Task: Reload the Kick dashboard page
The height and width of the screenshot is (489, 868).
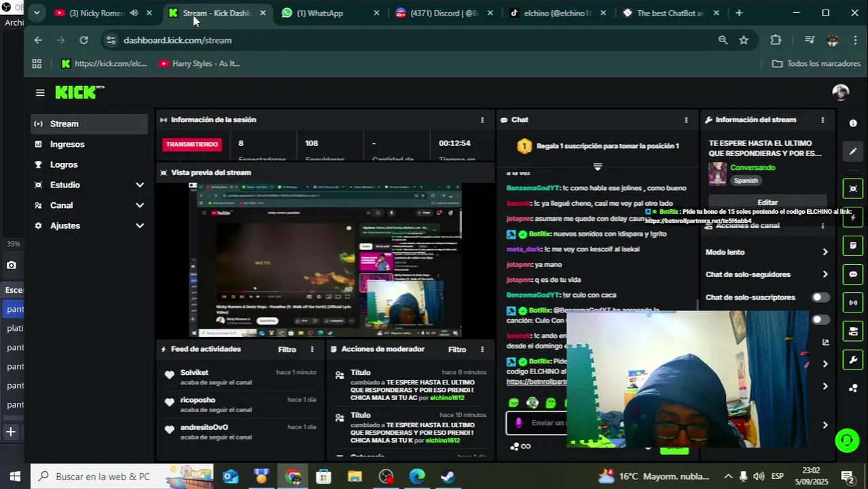Action: (x=84, y=40)
